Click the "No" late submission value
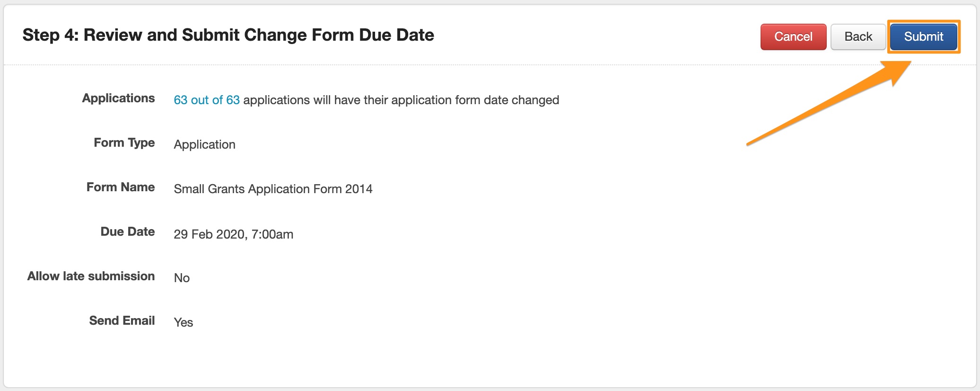This screenshot has height=391, width=980. click(182, 278)
